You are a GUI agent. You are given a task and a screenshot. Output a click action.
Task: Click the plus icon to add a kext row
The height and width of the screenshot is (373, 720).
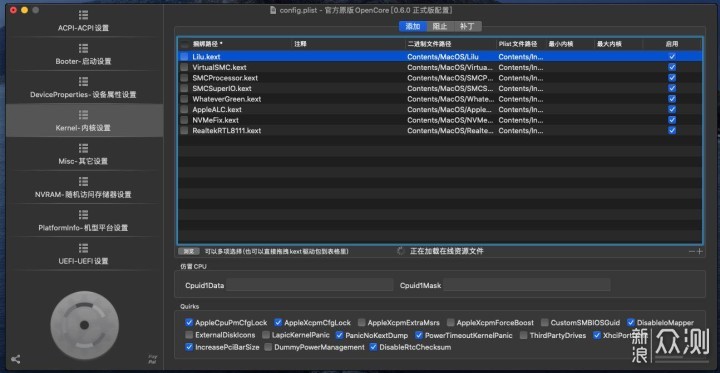700,251
